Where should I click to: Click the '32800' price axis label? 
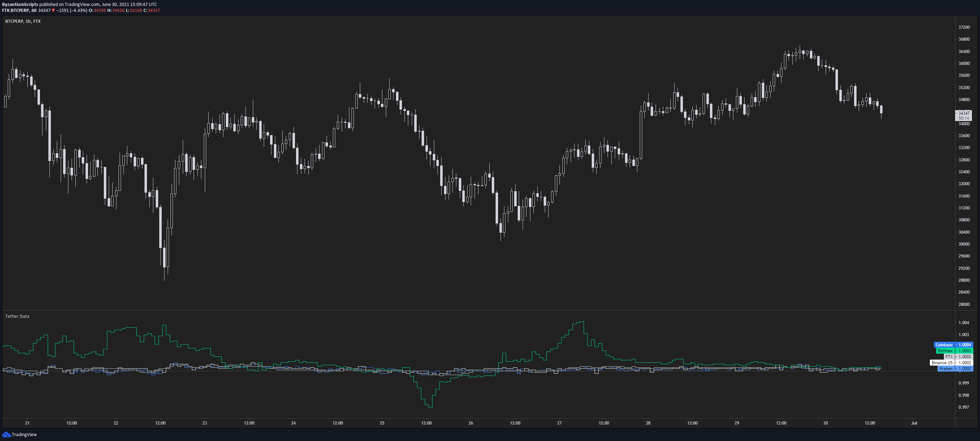pos(964,160)
